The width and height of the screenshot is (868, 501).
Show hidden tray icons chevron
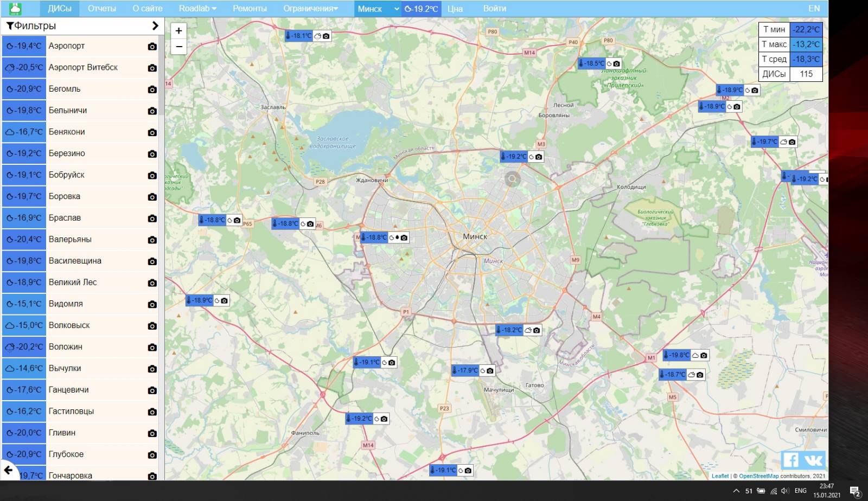(736, 491)
